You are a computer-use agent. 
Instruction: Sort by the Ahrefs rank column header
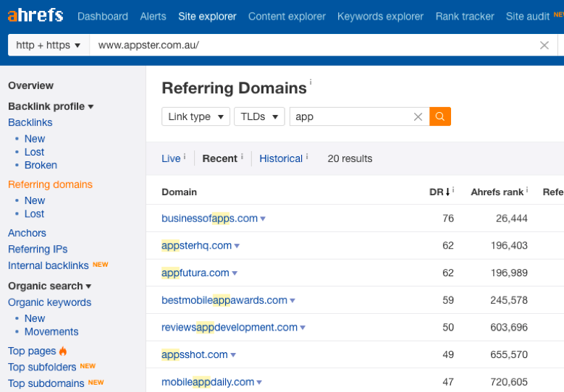(497, 192)
